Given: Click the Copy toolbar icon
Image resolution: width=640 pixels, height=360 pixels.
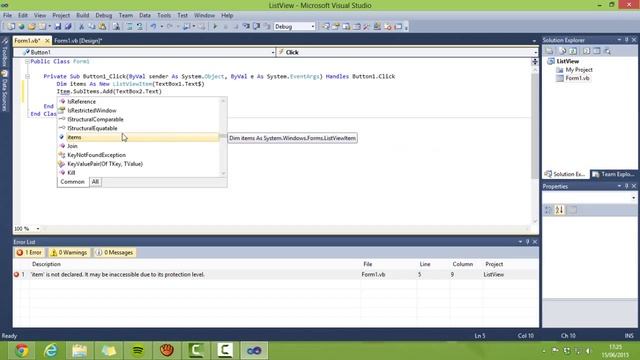Looking at the screenshot, I should click(x=91, y=27).
